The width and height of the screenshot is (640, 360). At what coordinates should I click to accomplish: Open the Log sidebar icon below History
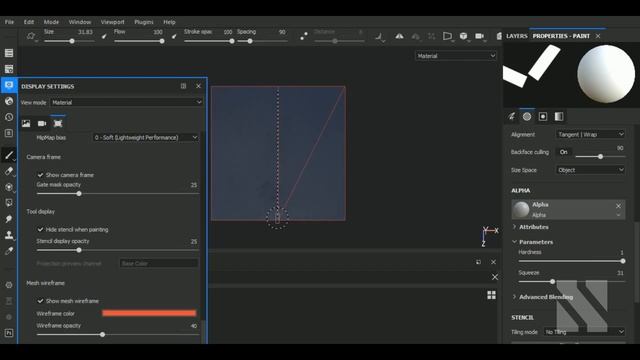coord(9,133)
